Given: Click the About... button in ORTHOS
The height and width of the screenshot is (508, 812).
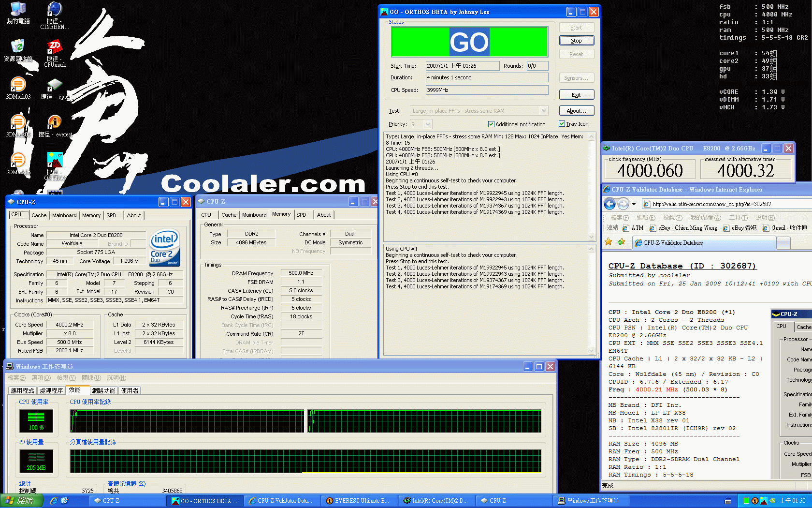Looking at the screenshot, I should click(577, 111).
